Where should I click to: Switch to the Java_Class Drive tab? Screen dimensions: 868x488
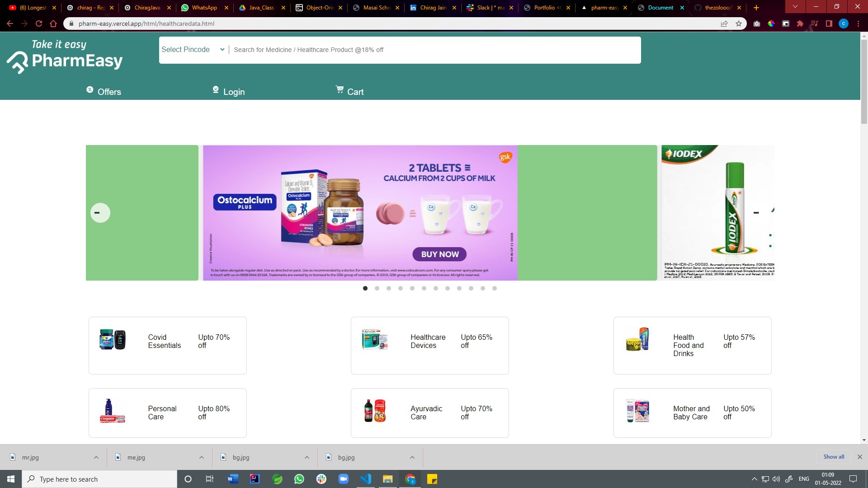[x=261, y=8]
